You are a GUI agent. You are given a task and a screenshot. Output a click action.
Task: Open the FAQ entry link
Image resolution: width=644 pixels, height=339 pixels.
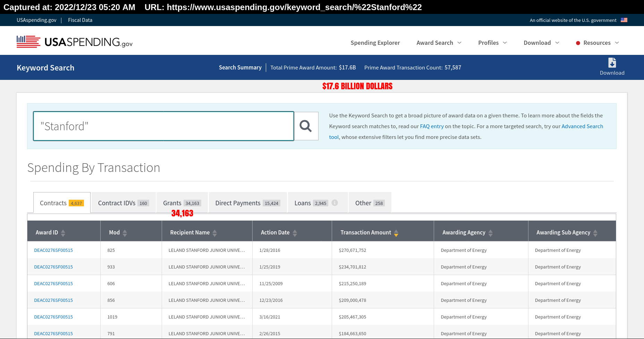tap(432, 126)
